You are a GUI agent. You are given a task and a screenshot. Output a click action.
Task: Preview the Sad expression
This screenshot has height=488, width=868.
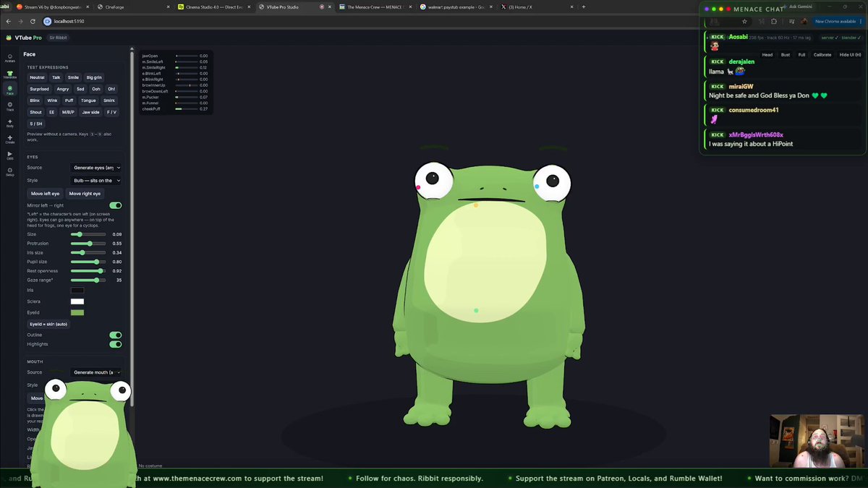(80, 89)
